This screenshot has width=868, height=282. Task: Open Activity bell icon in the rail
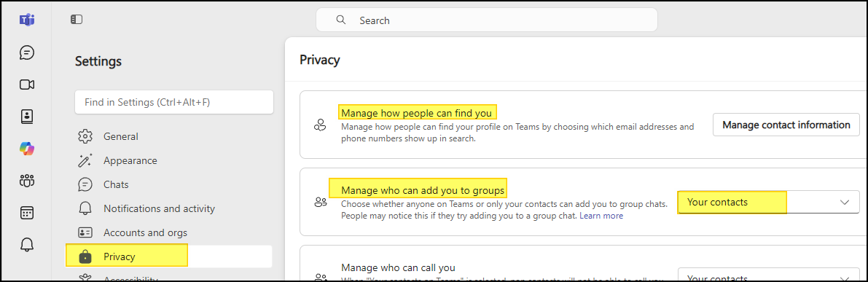click(26, 244)
